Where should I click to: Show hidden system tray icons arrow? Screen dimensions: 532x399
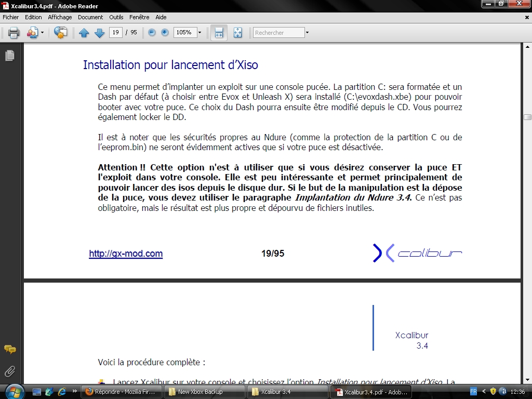click(x=484, y=392)
